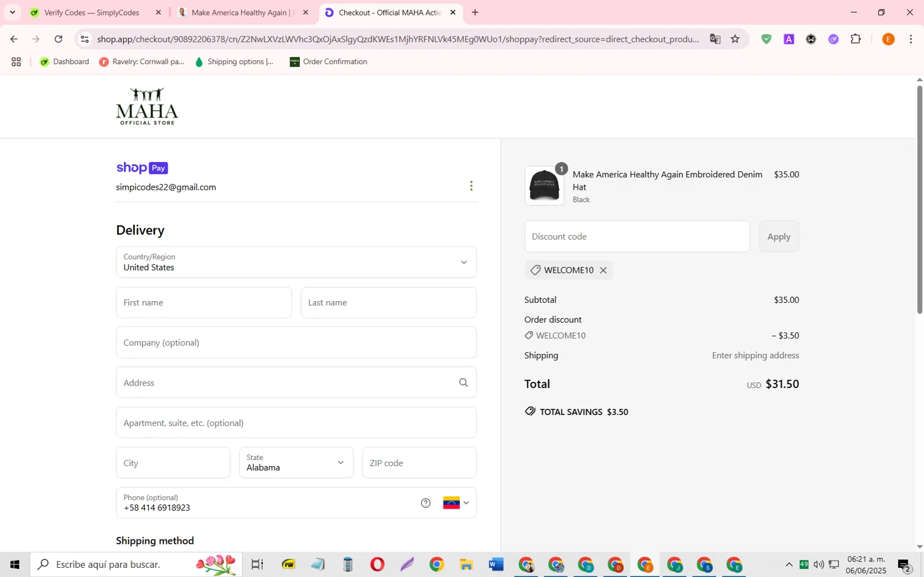The image size is (924, 577).
Task: Click the Apartment, suite field
Action: [x=296, y=422]
